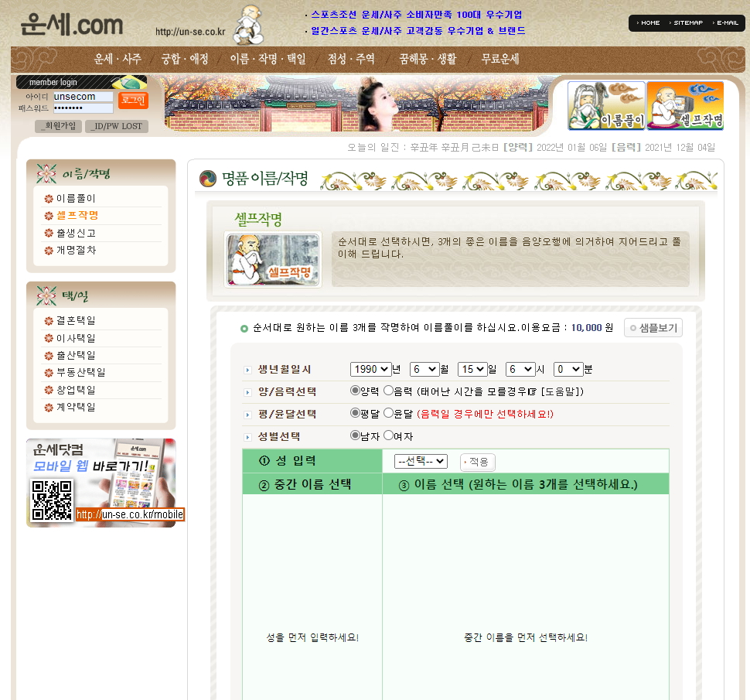
Task: Select the 윤달 radio button
Action: click(388, 413)
